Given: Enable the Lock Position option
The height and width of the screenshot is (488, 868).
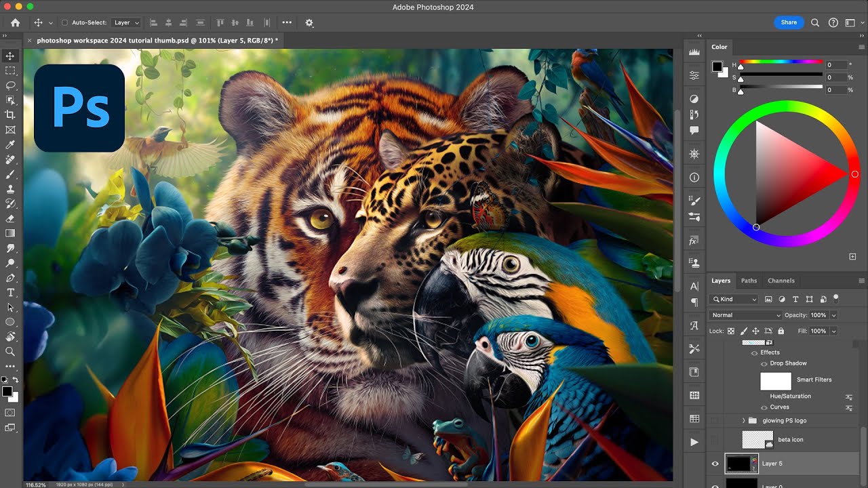Looking at the screenshot, I should tap(755, 331).
